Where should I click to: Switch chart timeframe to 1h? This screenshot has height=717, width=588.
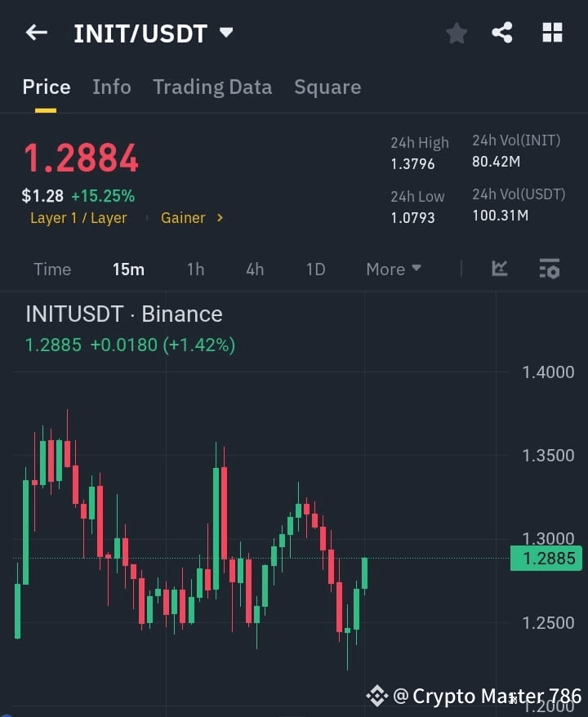tap(195, 269)
